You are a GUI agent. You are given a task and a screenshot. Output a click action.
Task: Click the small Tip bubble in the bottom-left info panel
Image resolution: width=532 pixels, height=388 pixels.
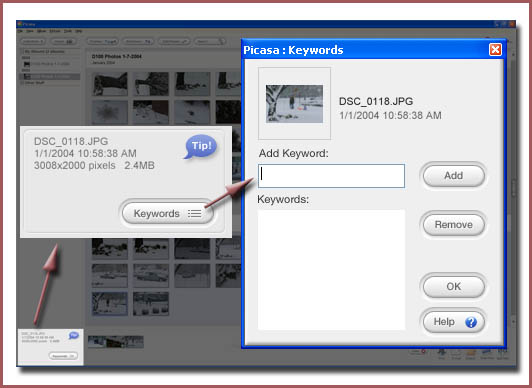pos(74,335)
